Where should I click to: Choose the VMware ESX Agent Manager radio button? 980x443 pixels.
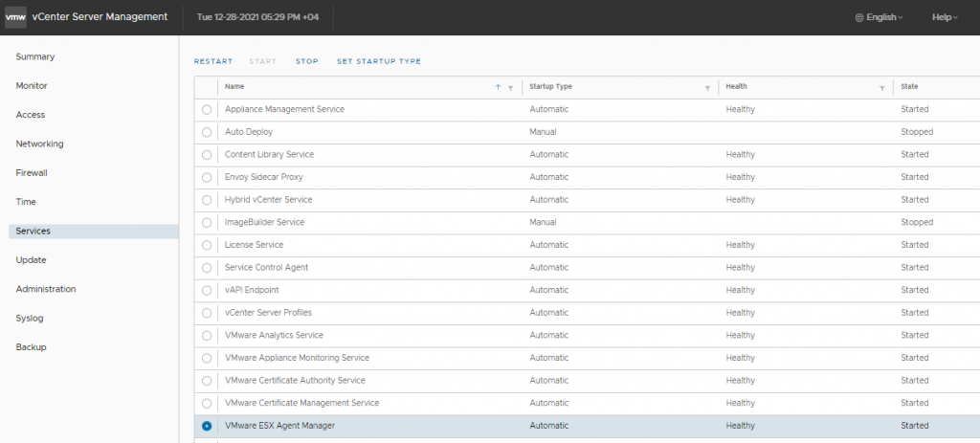pyautogui.click(x=207, y=426)
